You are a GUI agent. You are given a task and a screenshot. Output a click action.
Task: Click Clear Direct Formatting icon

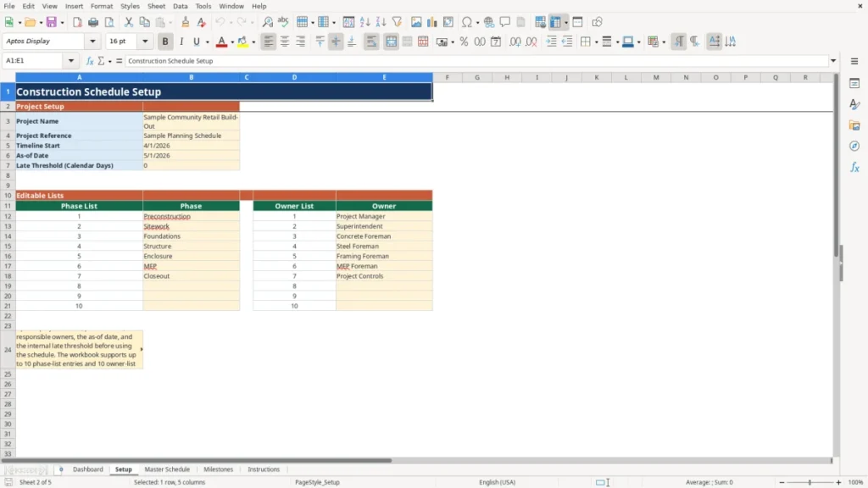coord(202,22)
